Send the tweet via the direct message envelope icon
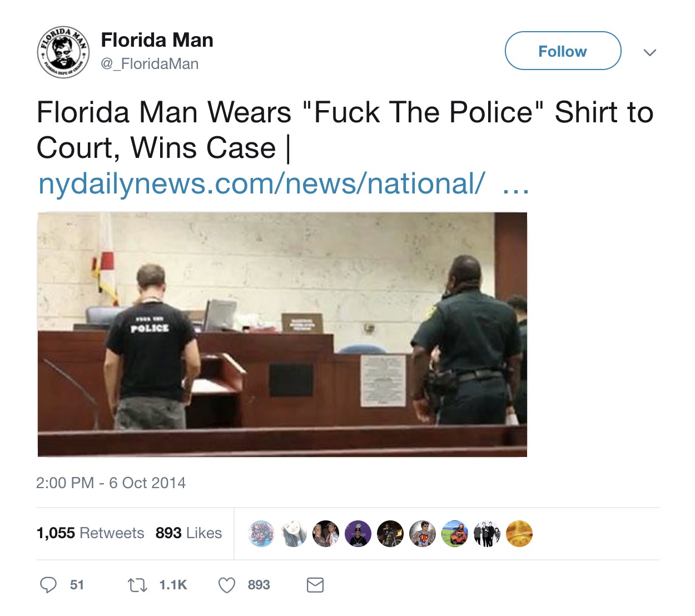Viewport: 695px width, 616px height. (x=315, y=585)
